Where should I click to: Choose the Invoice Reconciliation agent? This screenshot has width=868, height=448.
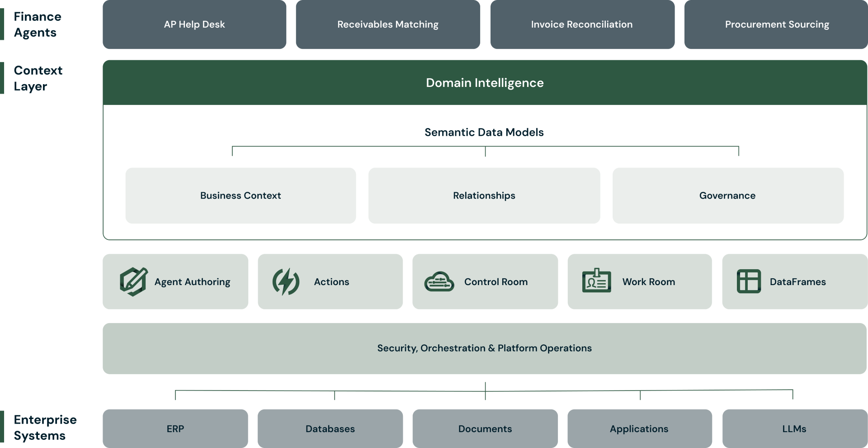click(582, 24)
